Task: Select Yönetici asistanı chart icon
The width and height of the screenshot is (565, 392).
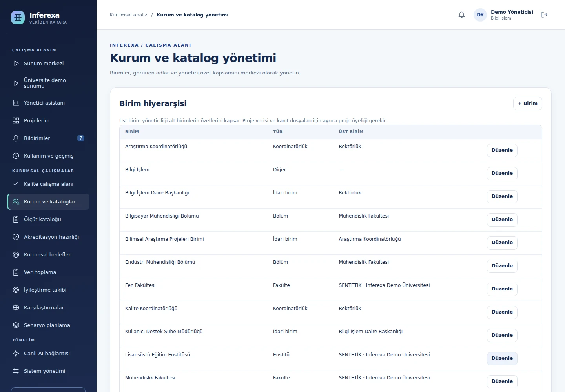Action: click(x=16, y=103)
